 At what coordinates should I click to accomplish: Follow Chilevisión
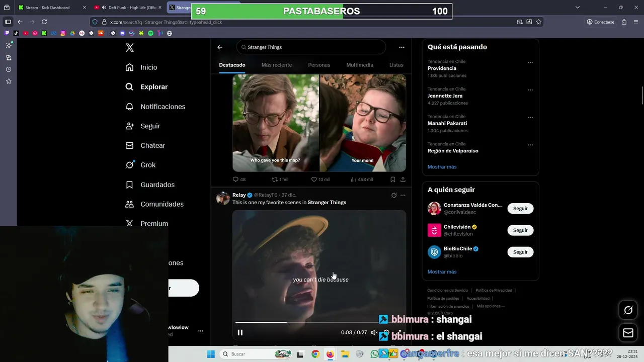tap(520, 230)
